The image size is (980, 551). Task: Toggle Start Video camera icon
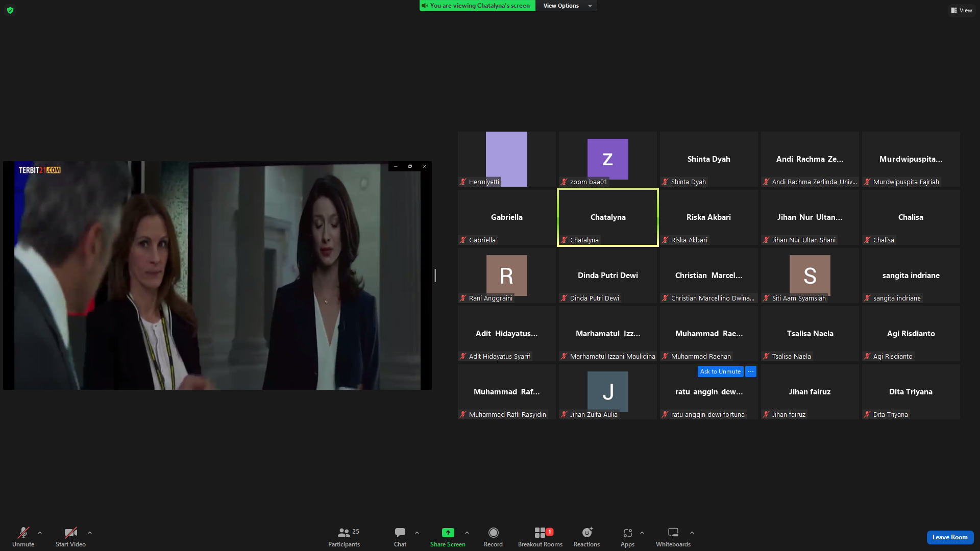[x=70, y=533]
